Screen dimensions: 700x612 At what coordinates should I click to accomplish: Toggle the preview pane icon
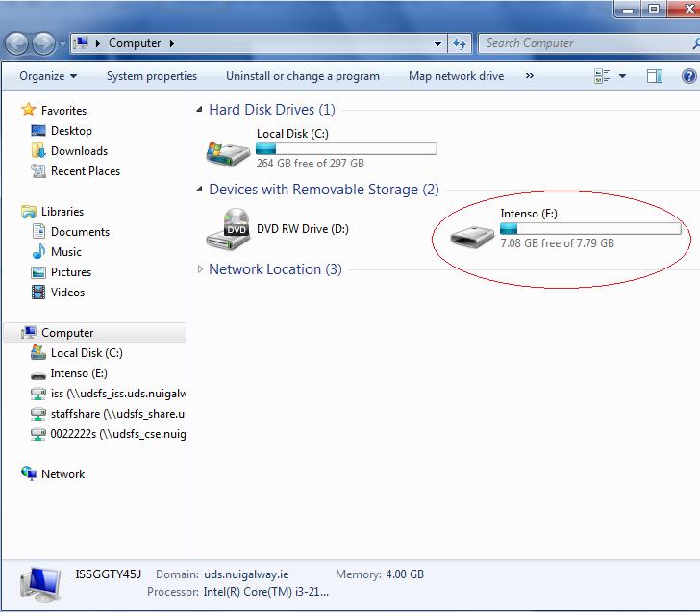point(655,76)
